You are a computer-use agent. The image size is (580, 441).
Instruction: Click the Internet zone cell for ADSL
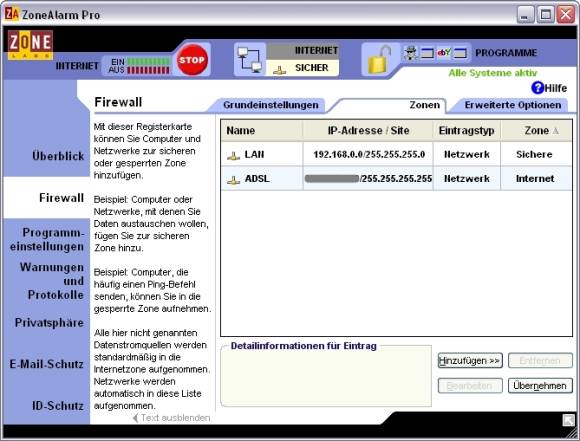point(535,179)
